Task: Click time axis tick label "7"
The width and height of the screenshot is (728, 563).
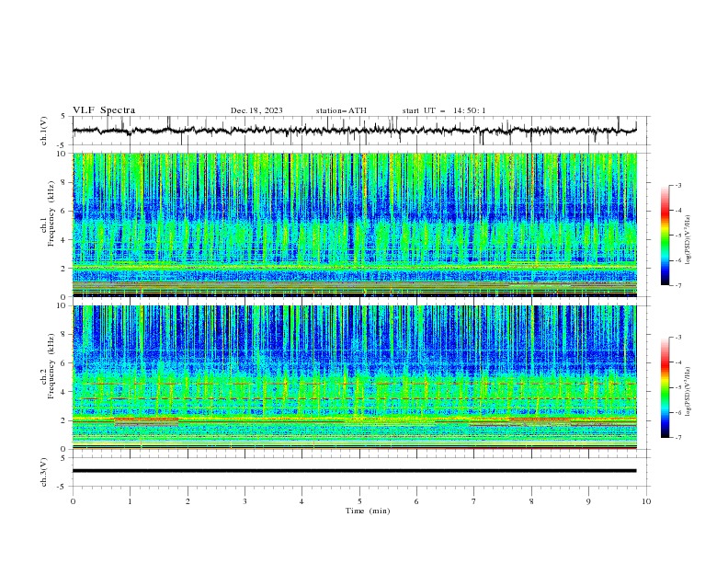Action: coord(474,501)
